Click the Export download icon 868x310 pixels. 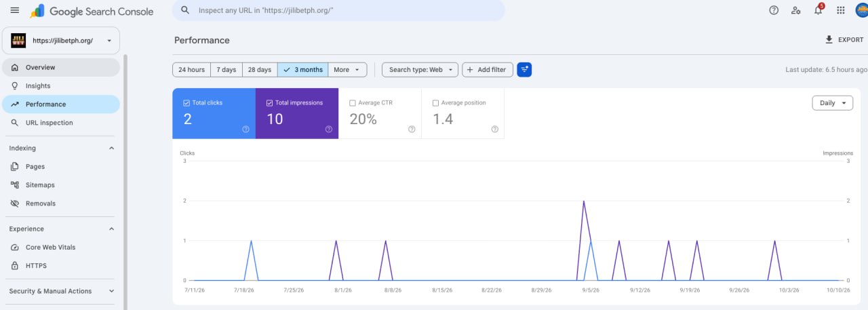pyautogui.click(x=829, y=40)
